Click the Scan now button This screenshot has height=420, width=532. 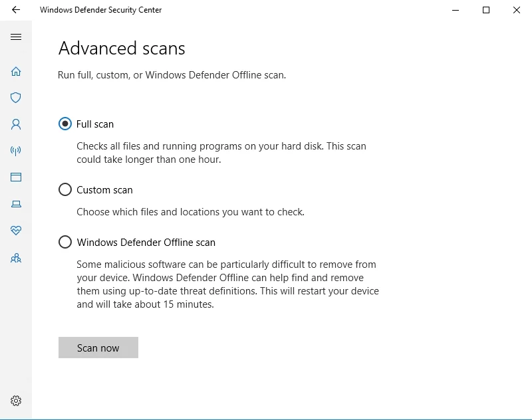click(98, 348)
